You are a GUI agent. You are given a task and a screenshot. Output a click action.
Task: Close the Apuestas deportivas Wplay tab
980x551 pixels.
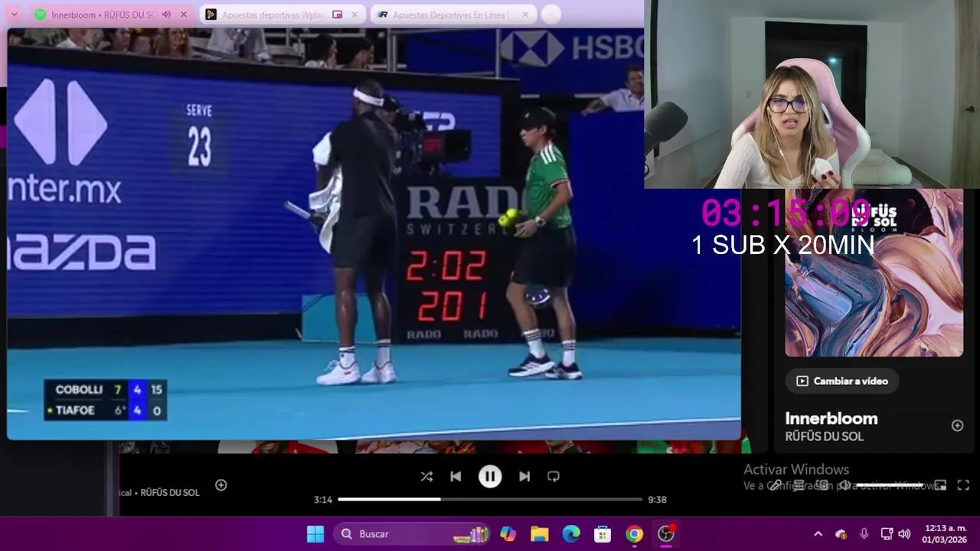(x=355, y=15)
